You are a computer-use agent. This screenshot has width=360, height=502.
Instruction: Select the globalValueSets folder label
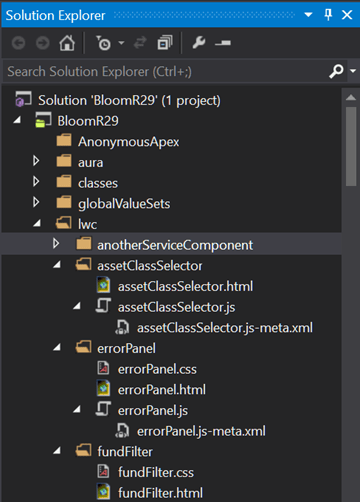click(124, 204)
